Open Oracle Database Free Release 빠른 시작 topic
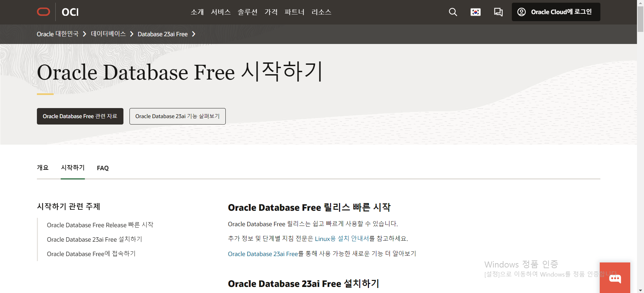The width and height of the screenshot is (644, 293). click(x=100, y=225)
